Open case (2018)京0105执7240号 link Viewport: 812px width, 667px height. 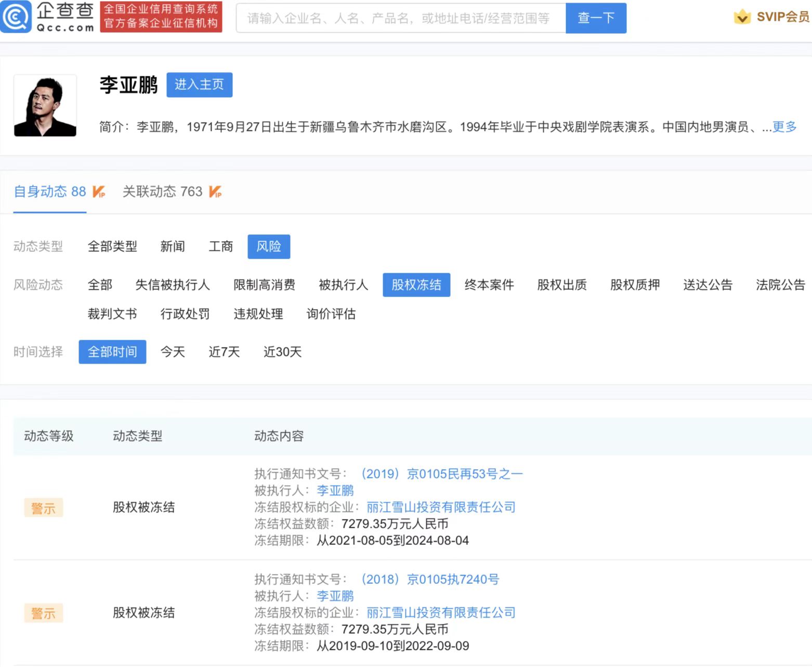[x=430, y=579]
